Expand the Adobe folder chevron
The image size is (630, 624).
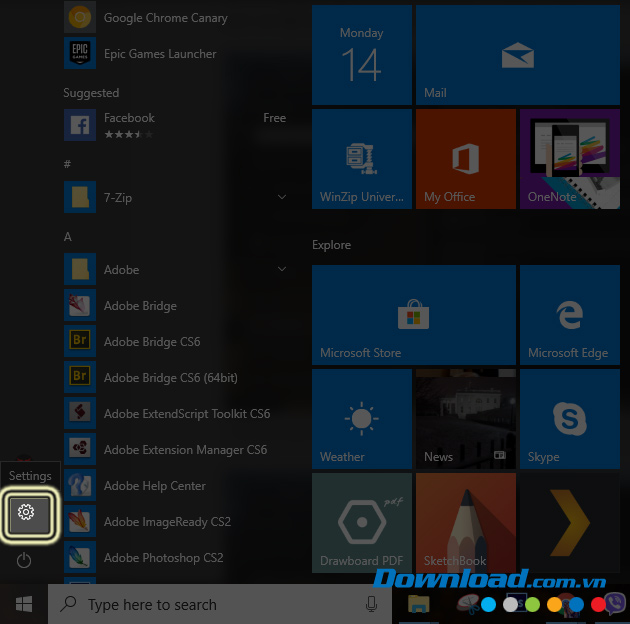pos(282,269)
